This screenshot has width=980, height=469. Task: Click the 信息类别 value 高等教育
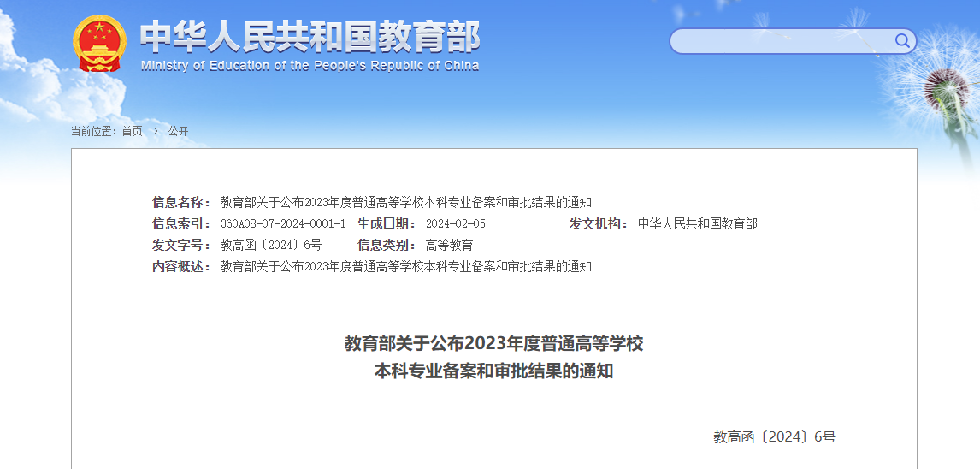point(449,245)
